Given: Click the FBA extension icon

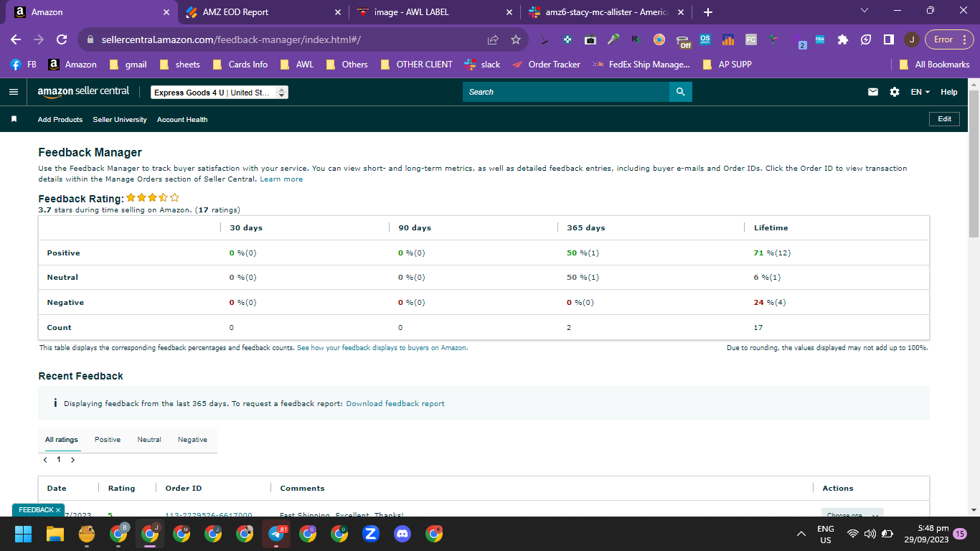Looking at the screenshot, I should tap(820, 39).
